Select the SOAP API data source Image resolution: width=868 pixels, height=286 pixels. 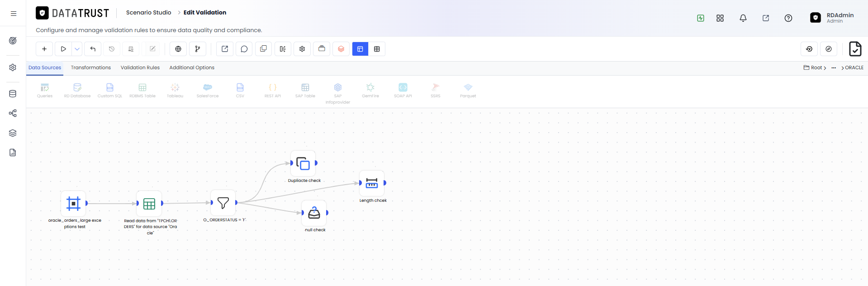403,91
